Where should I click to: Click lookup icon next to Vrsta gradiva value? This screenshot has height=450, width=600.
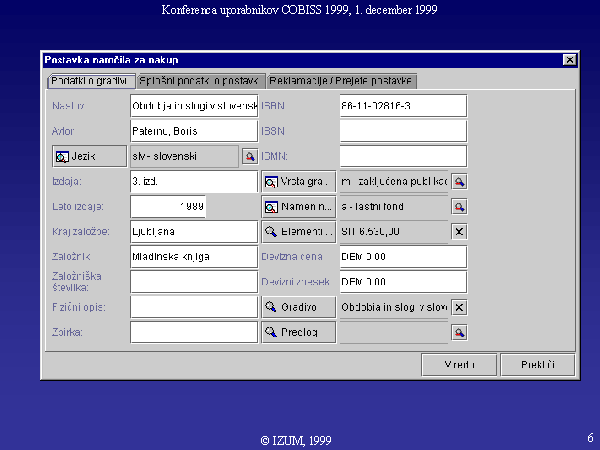pos(459,182)
